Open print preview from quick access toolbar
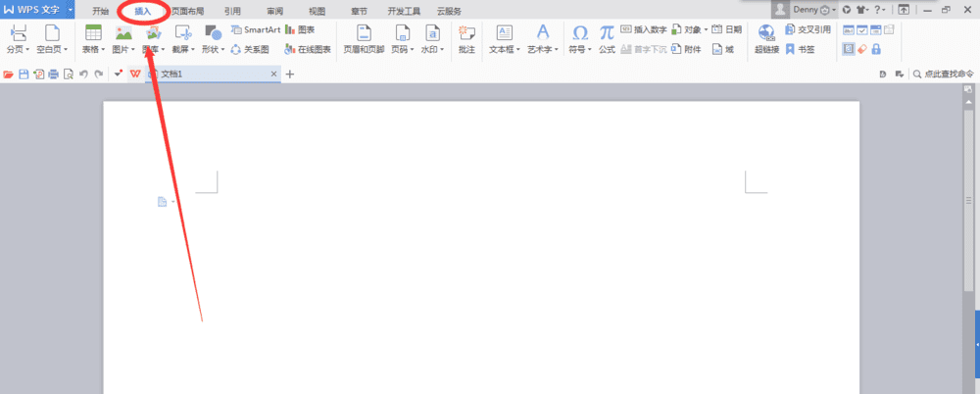980x394 pixels. coord(69,74)
